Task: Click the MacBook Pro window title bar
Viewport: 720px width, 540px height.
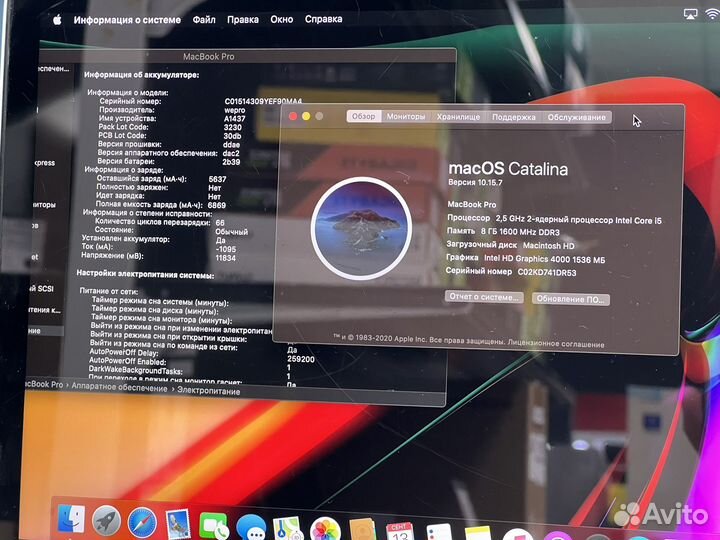Action: [248, 56]
